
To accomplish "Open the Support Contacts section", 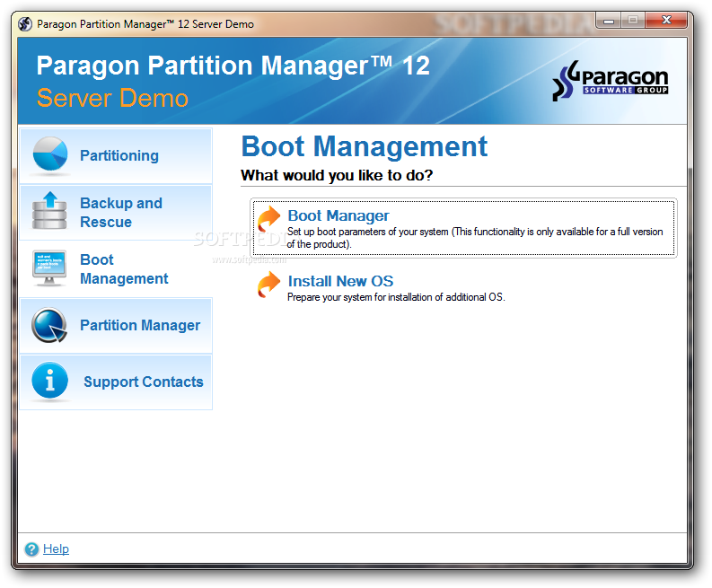I will 116,382.
